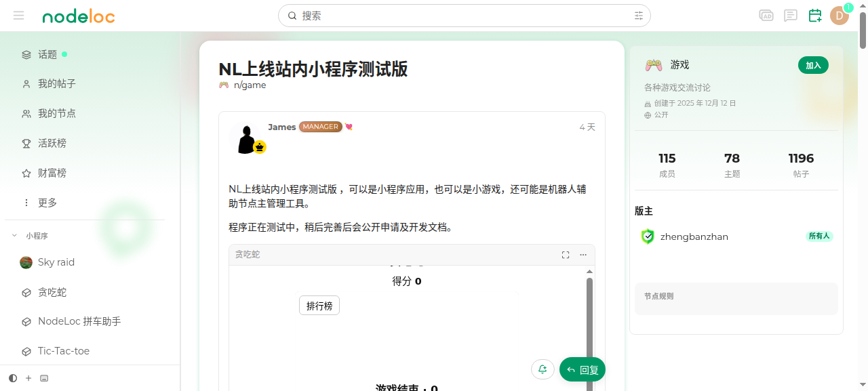Open James's profile avatar

246,138
